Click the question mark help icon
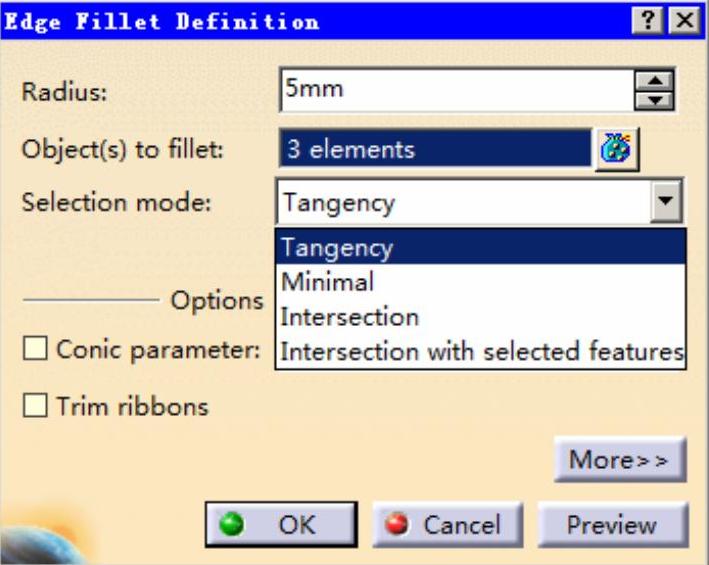 pos(647,20)
